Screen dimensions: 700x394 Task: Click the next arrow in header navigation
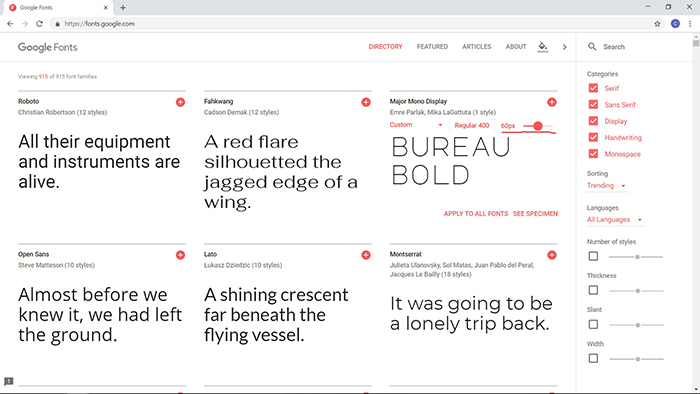pyautogui.click(x=565, y=47)
